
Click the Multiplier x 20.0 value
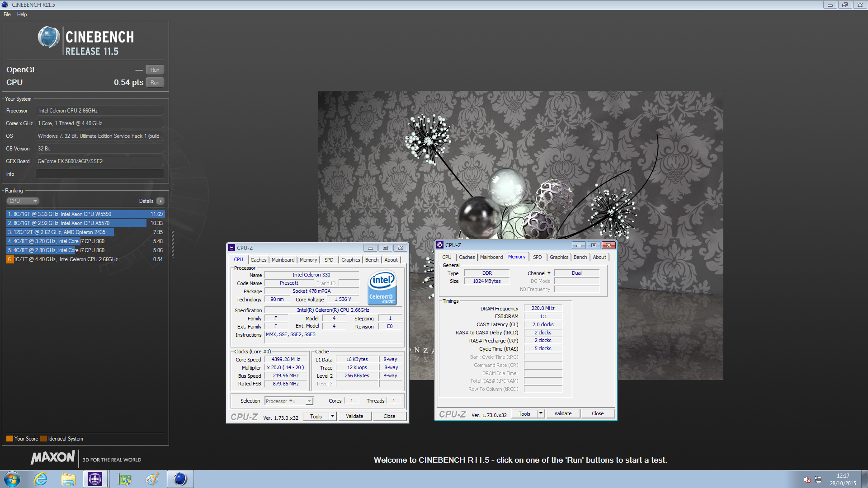tap(286, 368)
